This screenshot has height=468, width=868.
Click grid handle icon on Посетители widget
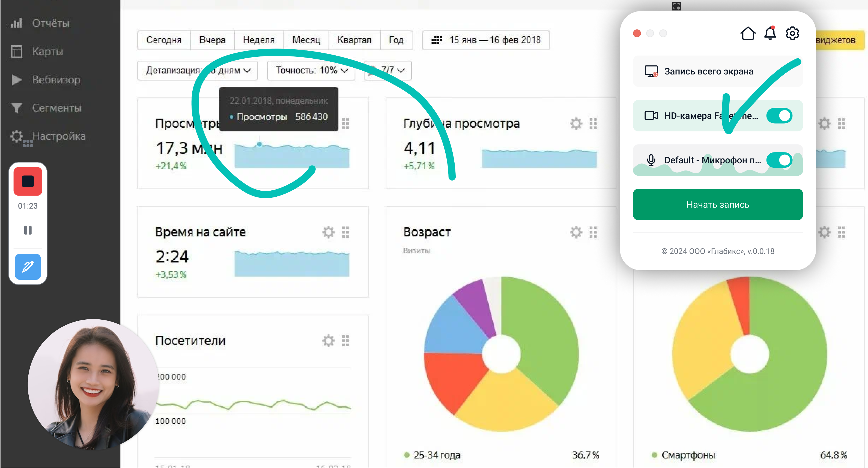[345, 341]
